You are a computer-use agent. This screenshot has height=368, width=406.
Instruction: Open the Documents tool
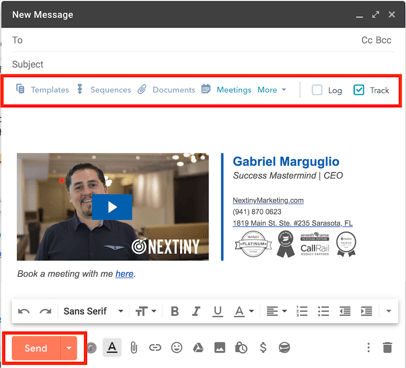(166, 90)
